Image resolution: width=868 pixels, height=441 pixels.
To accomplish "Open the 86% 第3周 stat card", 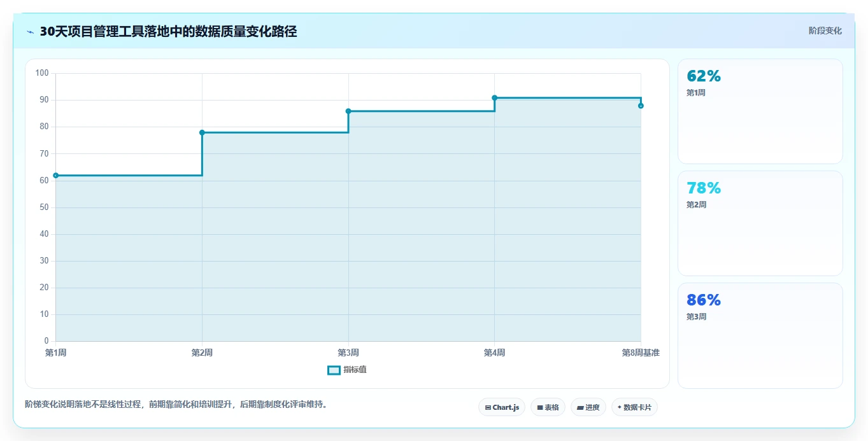I will 760,335.
